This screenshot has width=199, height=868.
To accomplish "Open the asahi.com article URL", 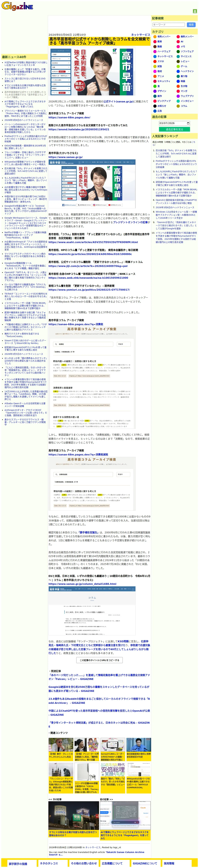I will pyautogui.click(x=93, y=242).
